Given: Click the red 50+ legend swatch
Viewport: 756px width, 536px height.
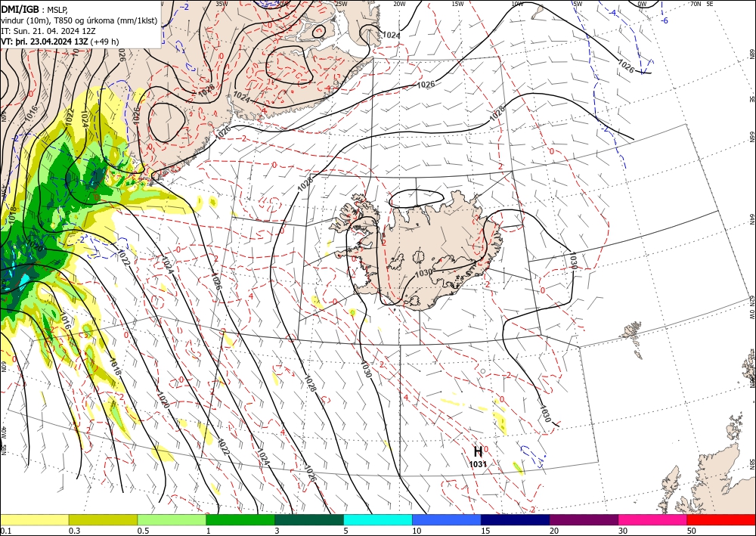Looking at the screenshot, I should tap(721, 519).
